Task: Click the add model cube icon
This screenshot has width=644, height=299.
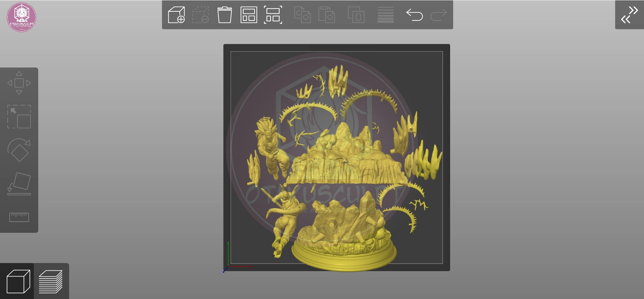Action: pyautogui.click(x=176, y=15)
